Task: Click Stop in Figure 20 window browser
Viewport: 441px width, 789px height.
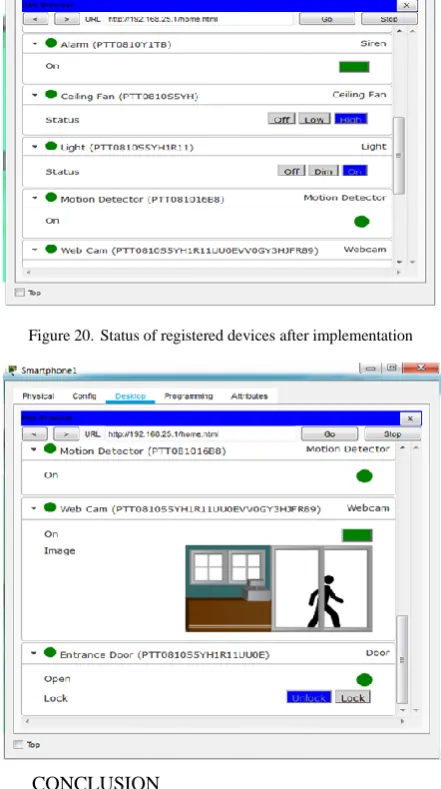Action: [389, 19]
